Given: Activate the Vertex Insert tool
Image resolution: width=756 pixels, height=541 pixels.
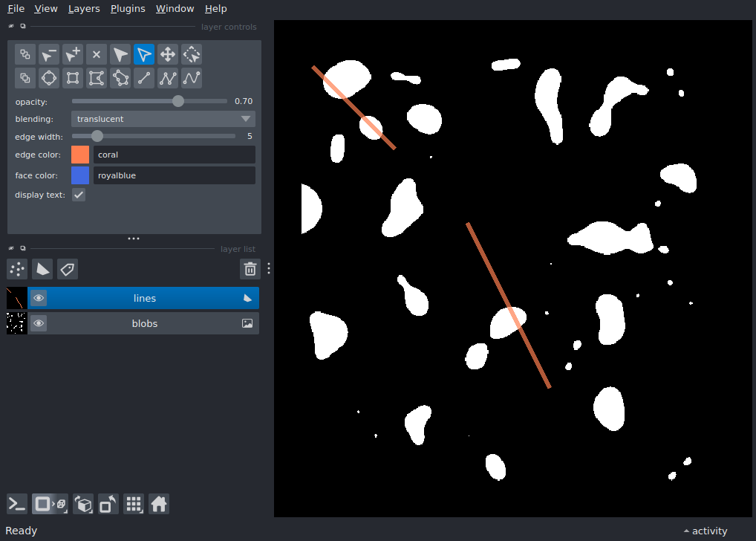Looking at the screenshot, I should pos(72,54).
